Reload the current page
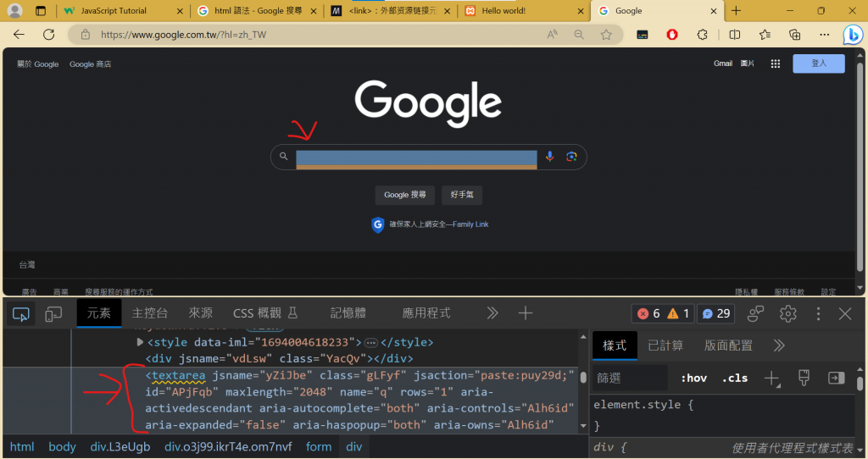 click(x=48, y=34)
